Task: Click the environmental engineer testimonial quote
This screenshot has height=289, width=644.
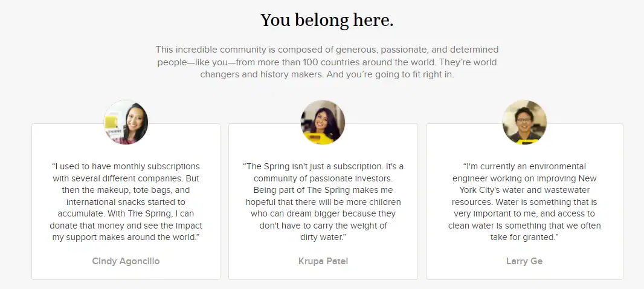Action: 524,203
